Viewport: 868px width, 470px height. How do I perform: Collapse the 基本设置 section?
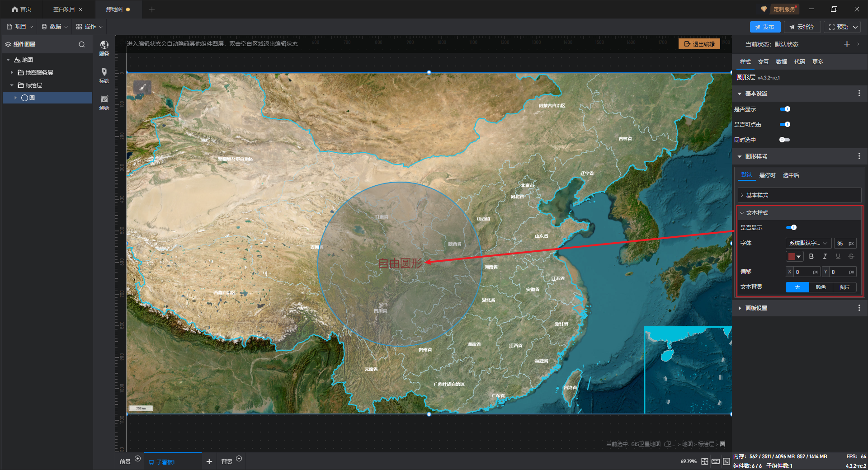(740, 94)
